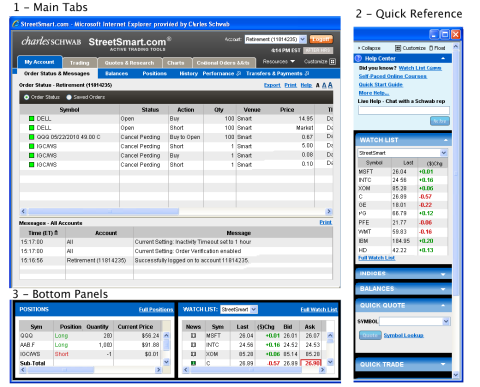480x387 pixels.
Task: Click Symbol Lookup link
Action: (x=404, y=335)
